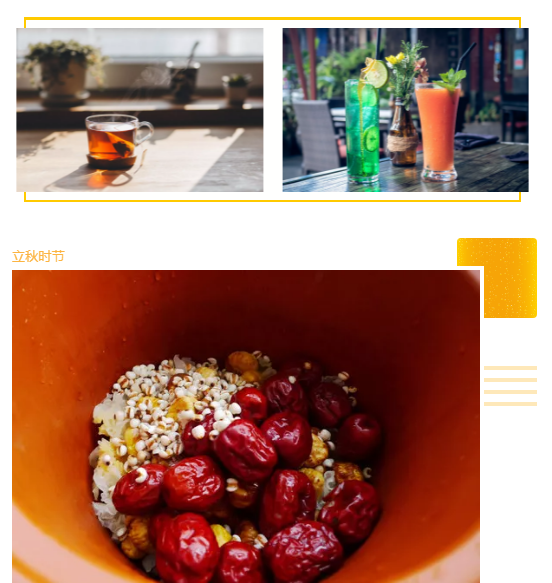Click the mint leaves atop orange drink

pyautogui.click(x=451, y=80)
